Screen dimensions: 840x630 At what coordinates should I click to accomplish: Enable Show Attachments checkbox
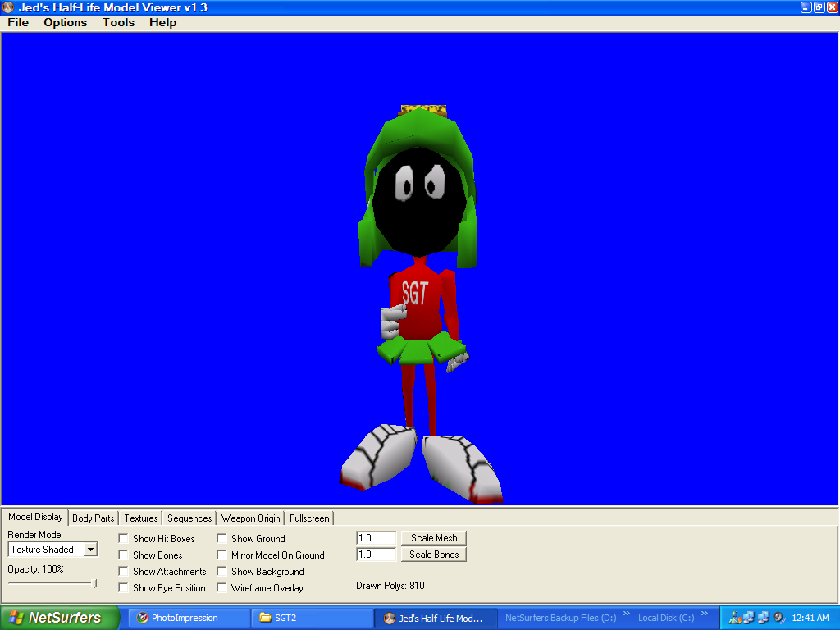point(123,571)
